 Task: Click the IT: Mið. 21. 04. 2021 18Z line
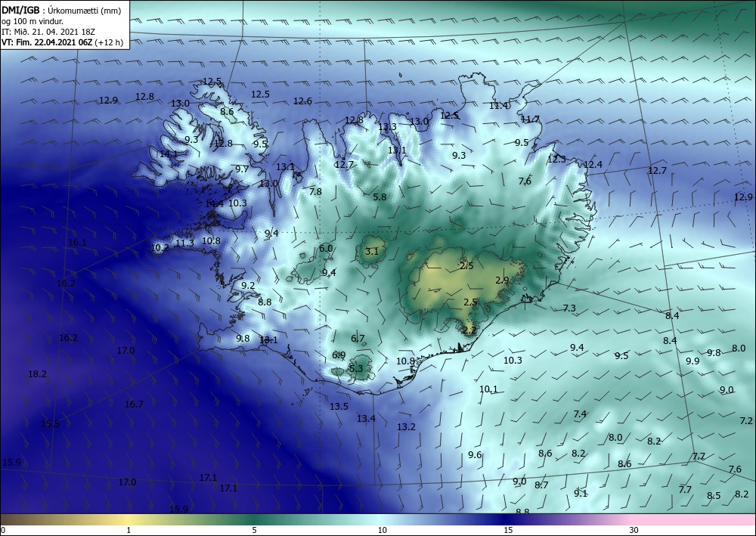[48, 32]
